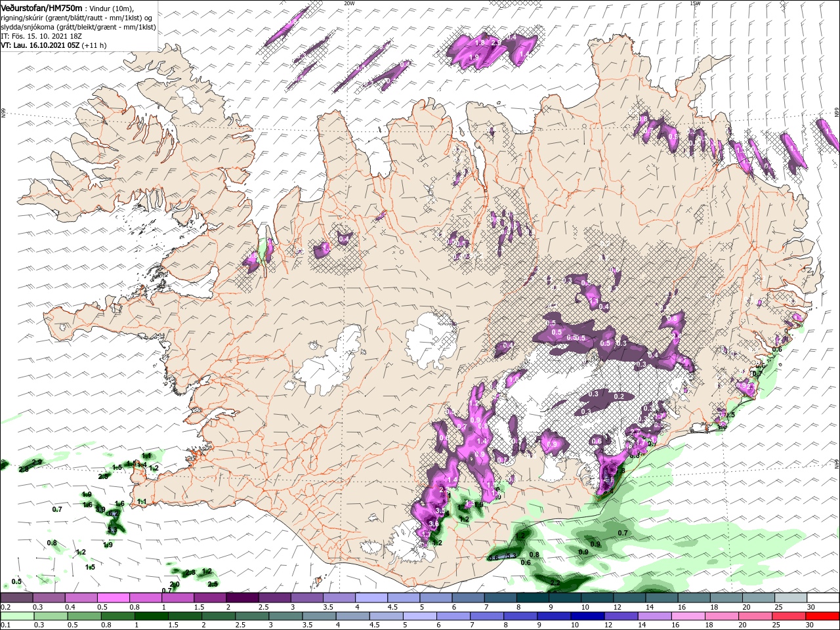
Task: Click the '0.1' label at the start of the lower legend row
Action: tap(6, 625)
